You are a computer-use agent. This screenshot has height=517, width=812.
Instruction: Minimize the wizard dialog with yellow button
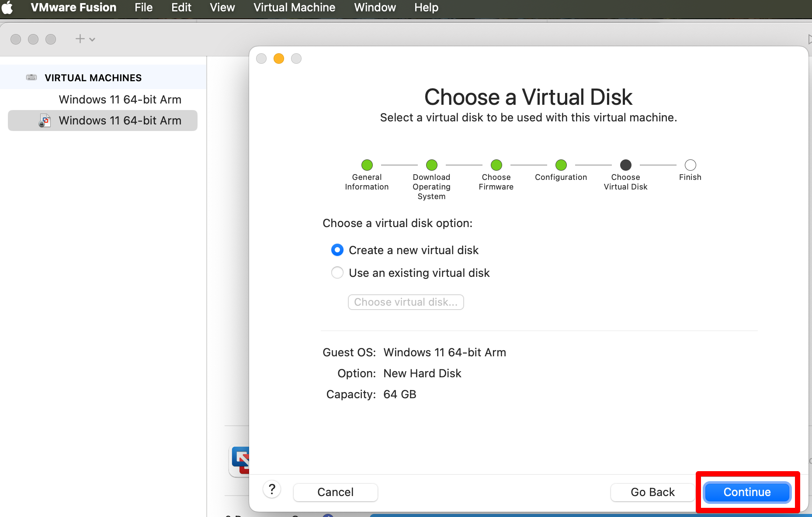[279, 59]
